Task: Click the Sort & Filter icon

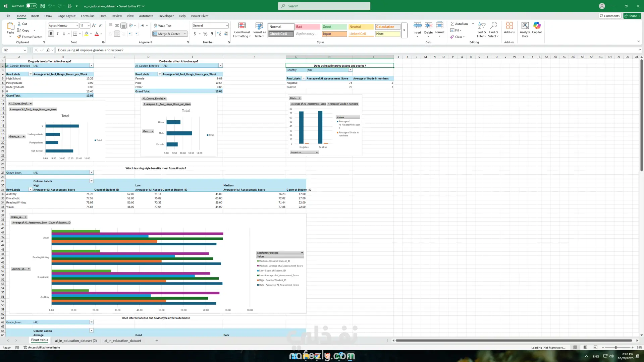Action: click(x=482, y=30)
